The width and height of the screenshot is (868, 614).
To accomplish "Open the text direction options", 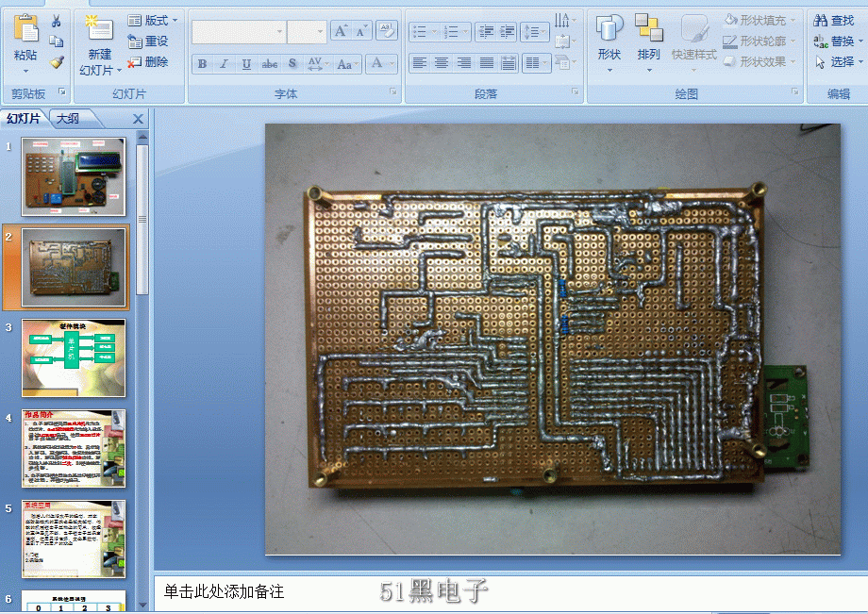I will [564, 21].
